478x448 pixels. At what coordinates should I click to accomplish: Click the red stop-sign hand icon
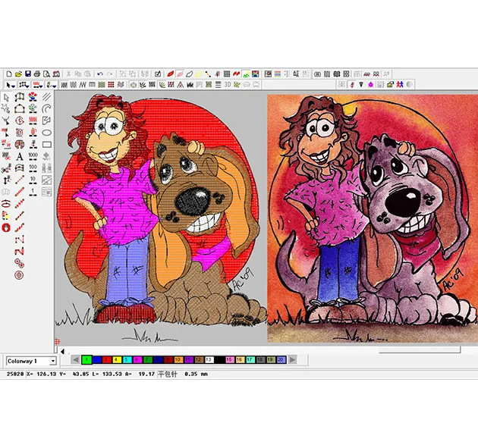click(x=7, y=227)
